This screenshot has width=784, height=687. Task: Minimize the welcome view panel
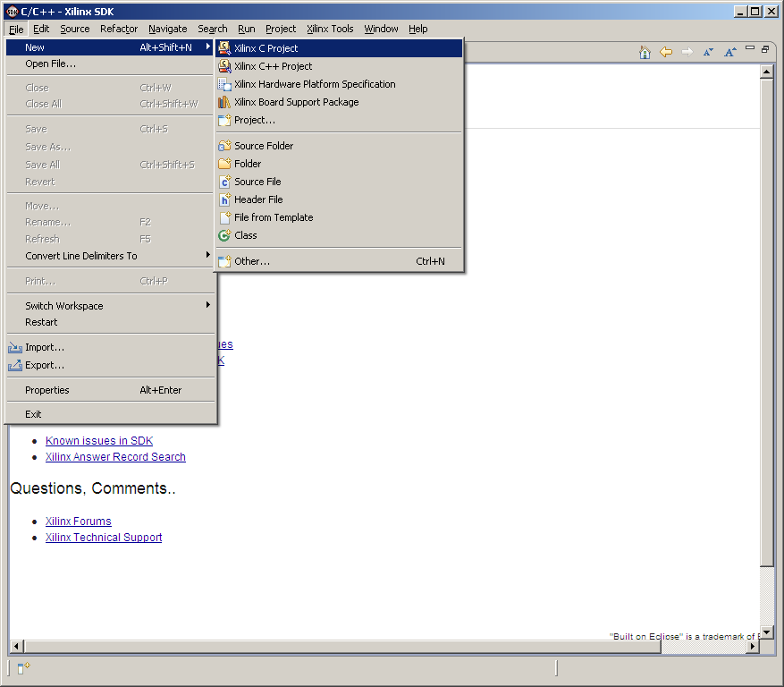tap(749, 48)
